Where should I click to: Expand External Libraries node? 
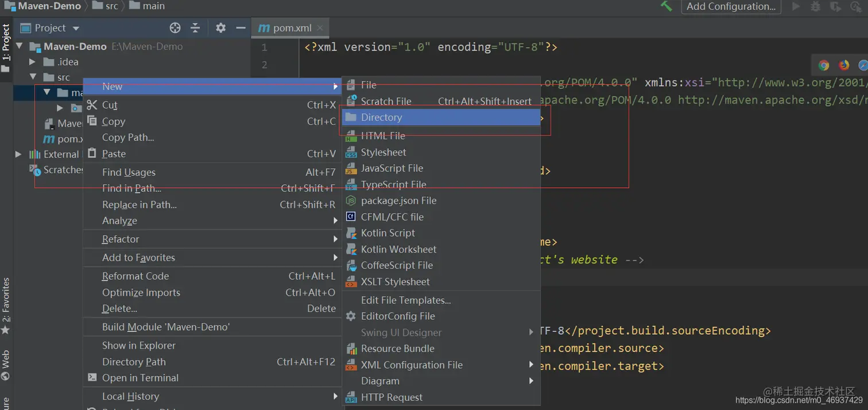(x=18, y=154)
